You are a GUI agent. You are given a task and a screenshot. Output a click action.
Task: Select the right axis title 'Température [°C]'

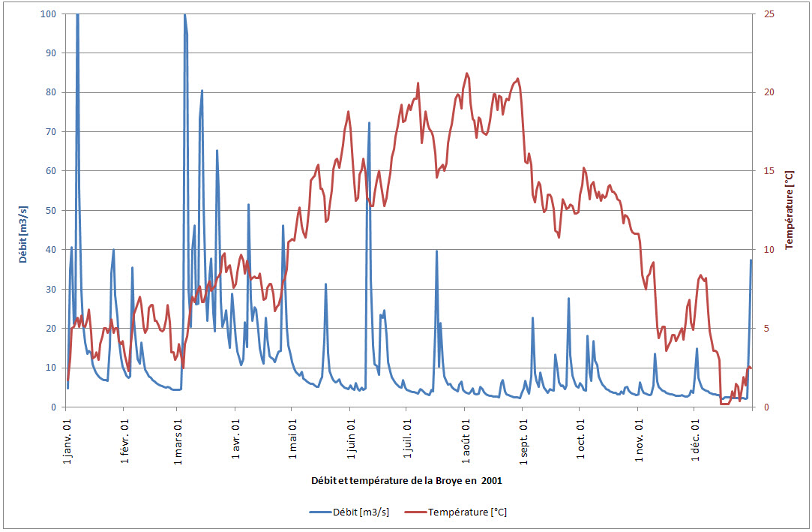(789, 210)
